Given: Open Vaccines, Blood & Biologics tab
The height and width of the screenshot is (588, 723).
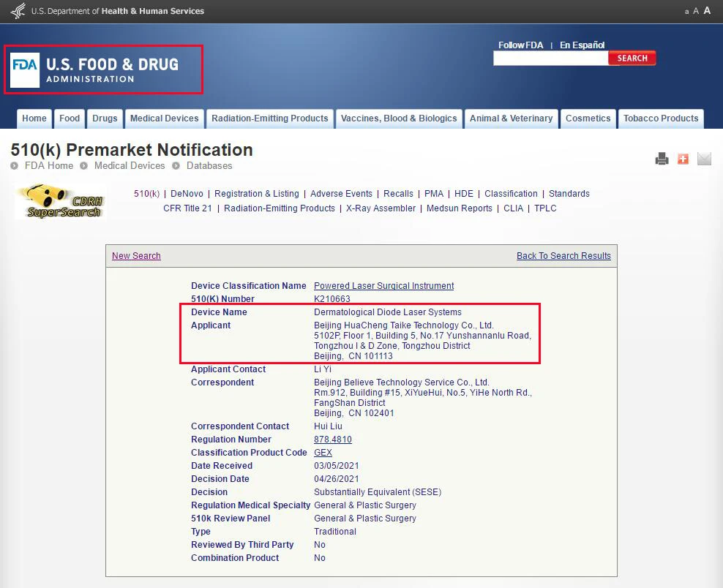Looking at the screenshot, I should point(399,118).
